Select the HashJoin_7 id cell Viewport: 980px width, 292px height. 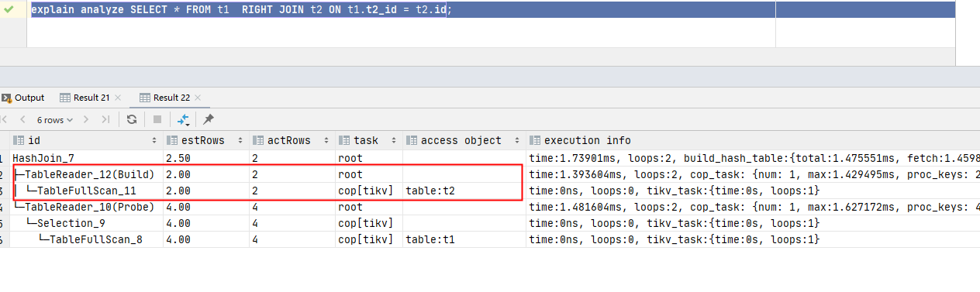88,156
